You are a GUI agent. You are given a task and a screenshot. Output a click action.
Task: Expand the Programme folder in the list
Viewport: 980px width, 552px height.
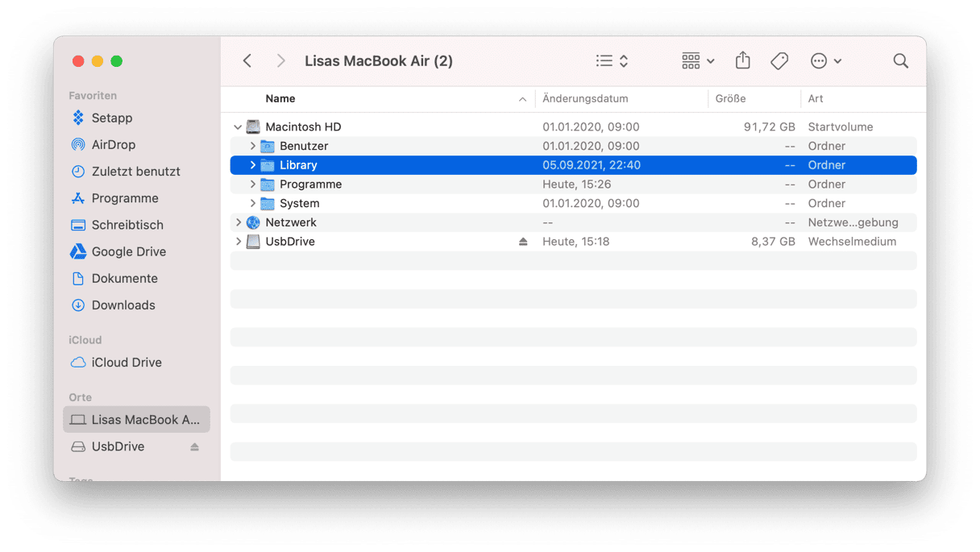point(252,185)
